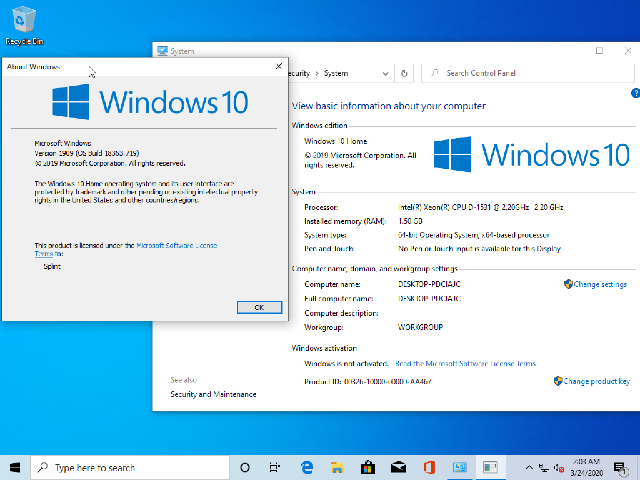This screenshot has width=640, height=480.
Task: Close the About Windows dialog
Action: 279,66
